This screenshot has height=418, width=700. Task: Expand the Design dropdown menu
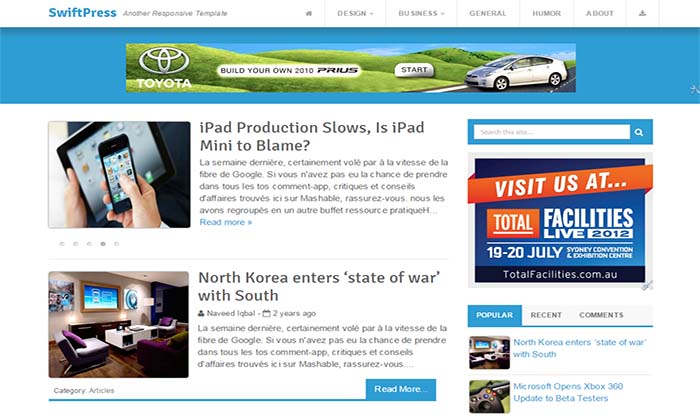pyautogui.click(x=355, y=13)
